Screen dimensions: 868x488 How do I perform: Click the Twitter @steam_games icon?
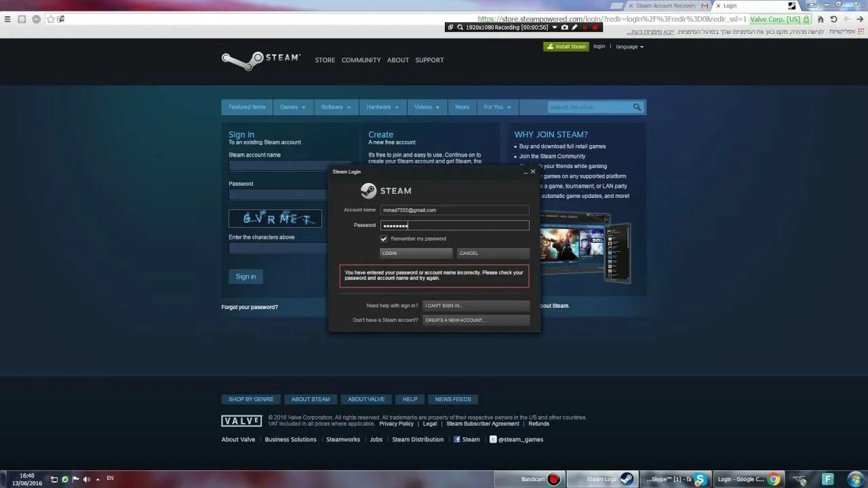(493, 439)
